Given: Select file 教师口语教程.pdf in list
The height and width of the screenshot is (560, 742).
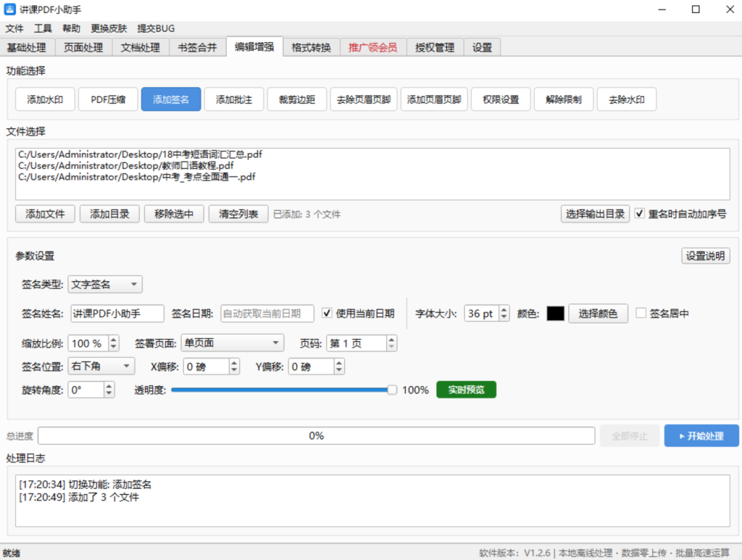Looking at the screenshot, I should click(126, 166).
